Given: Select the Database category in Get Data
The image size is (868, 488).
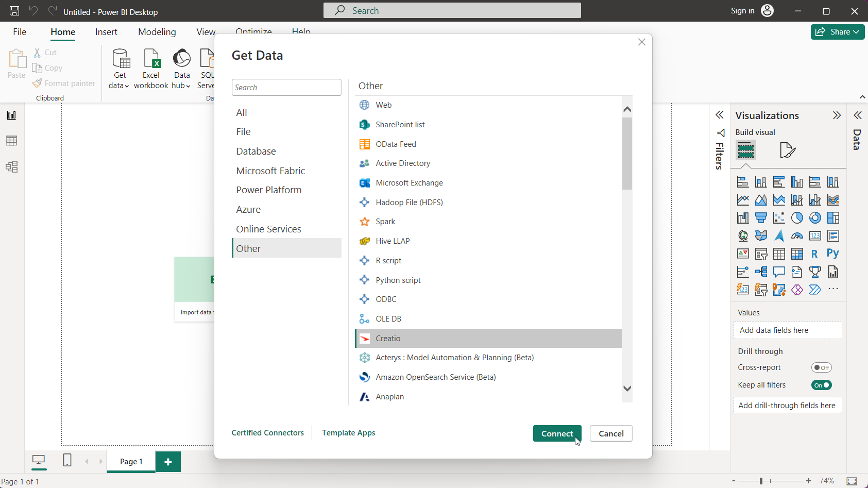Looking at the screenshot, I should (x=286, y=152).
